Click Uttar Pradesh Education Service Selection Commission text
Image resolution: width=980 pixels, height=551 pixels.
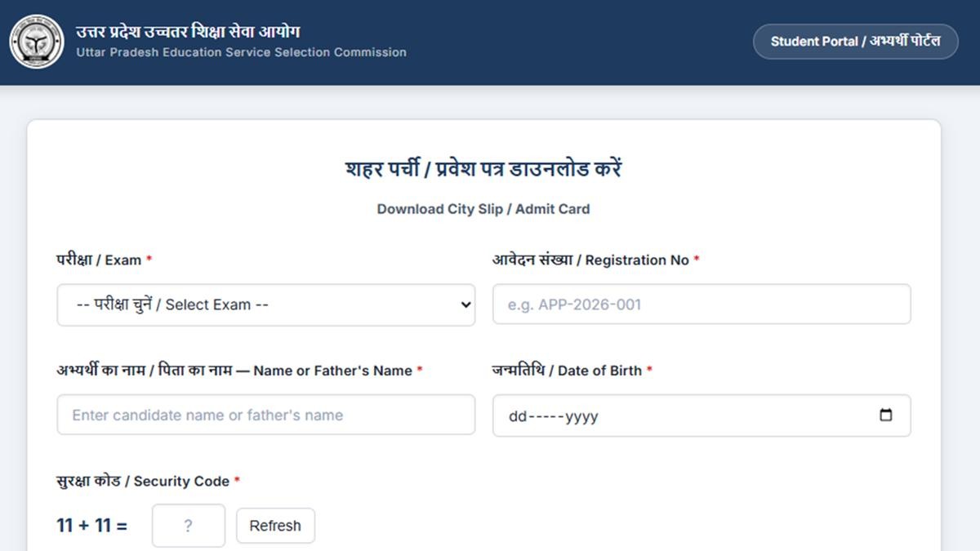(x=241, y=52)
